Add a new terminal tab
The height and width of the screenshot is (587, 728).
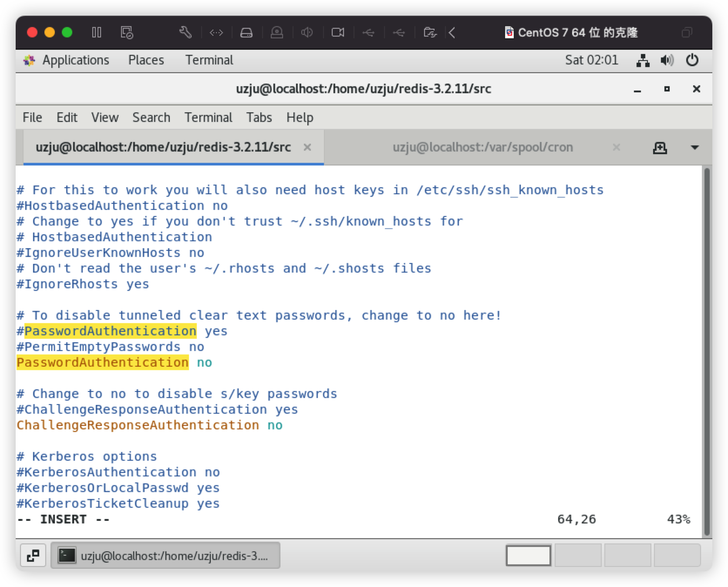point(660,148)
